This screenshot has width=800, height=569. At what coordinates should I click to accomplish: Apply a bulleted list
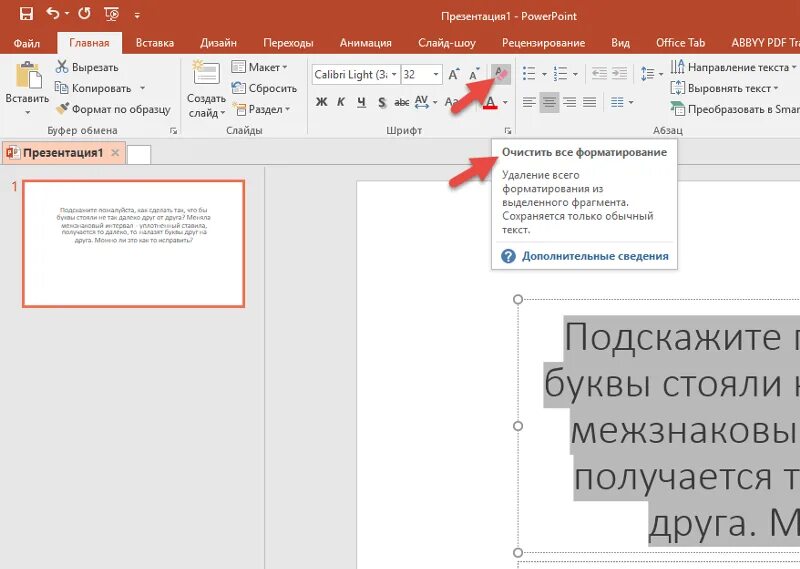[529, 74]
